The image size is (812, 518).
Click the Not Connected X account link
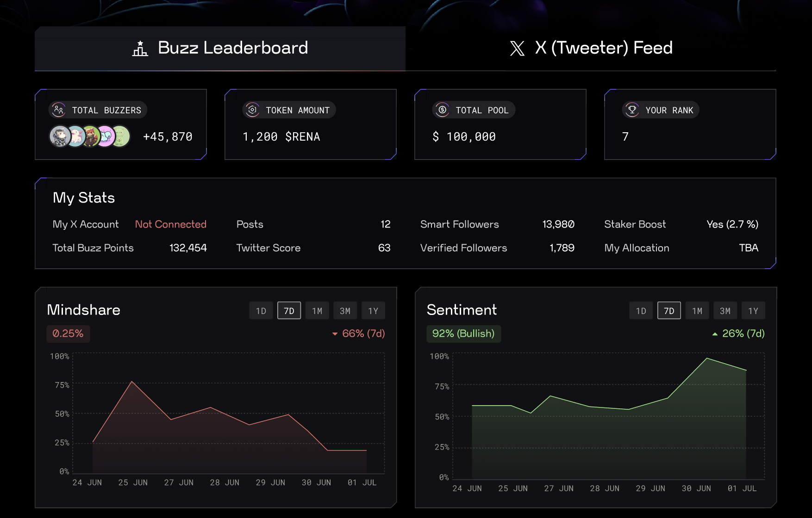pos(170,224)
